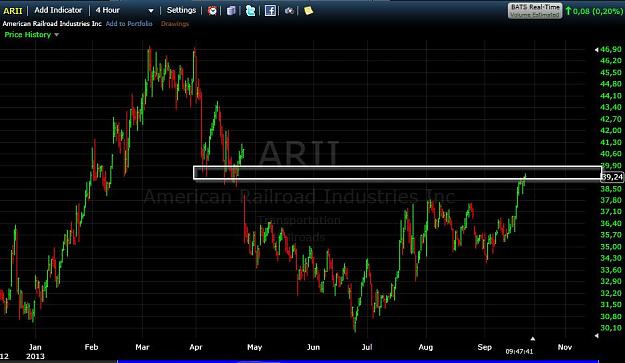Click the Mar label on the time axis

point(142,347)
